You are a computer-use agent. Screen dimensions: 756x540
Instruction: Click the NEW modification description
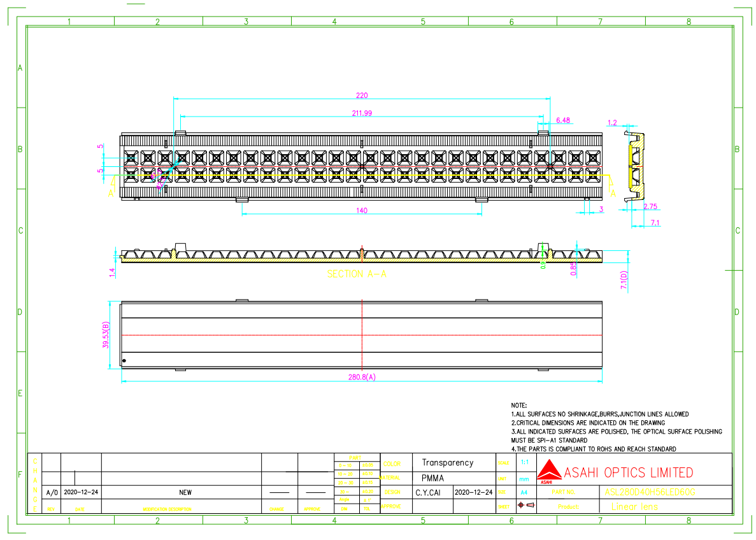pos(185,493)
